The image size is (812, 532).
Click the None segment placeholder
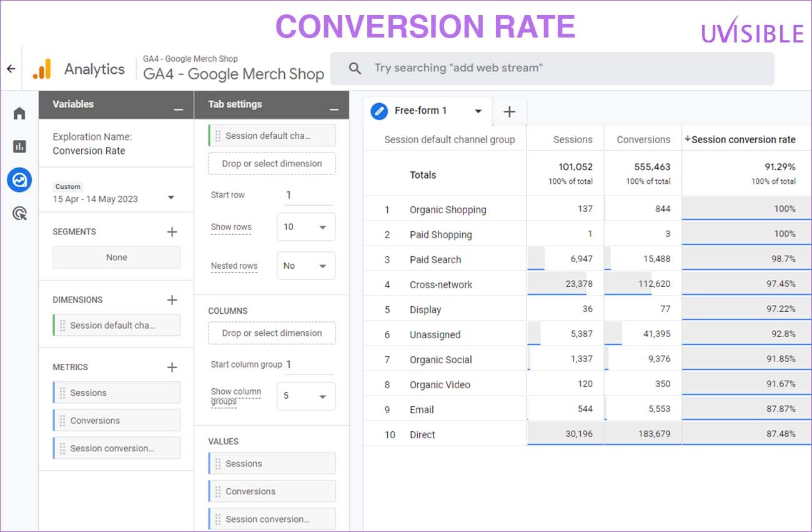(x=116, y=258)
